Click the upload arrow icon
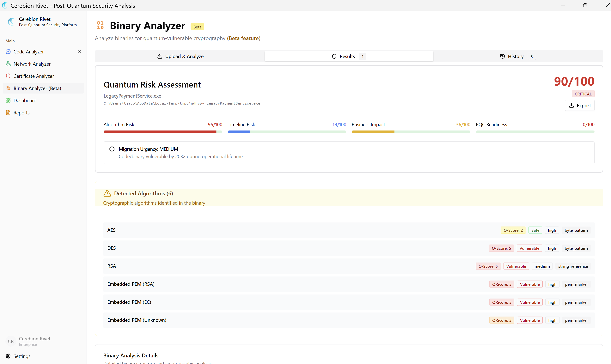This screenshot has height=364, width=611. coord(160,56)
